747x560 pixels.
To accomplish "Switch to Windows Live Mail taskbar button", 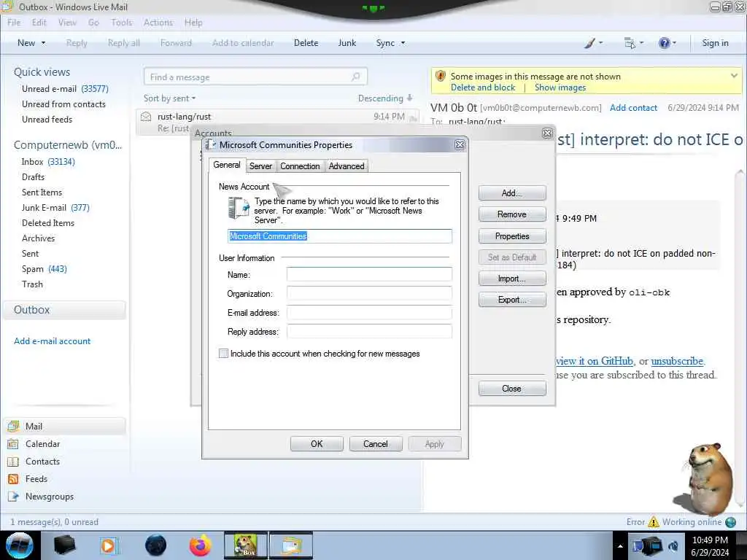I will coord(291,545).
